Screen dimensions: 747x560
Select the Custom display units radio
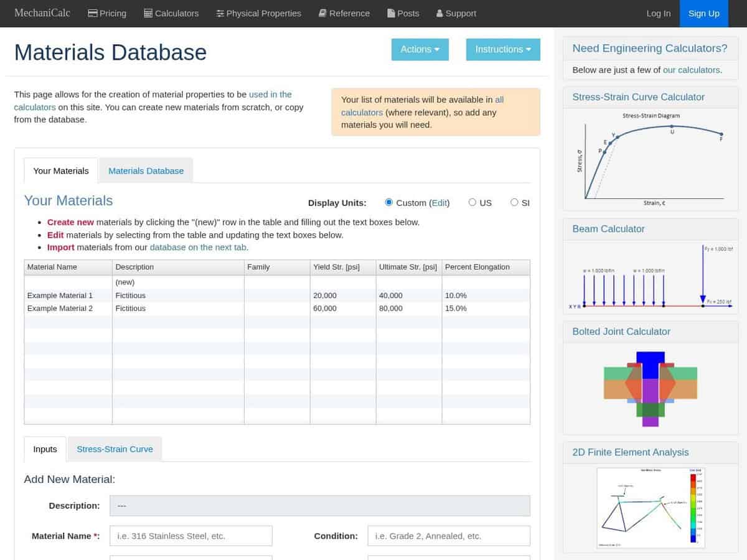pyautogui.click(x=389, y=202)
